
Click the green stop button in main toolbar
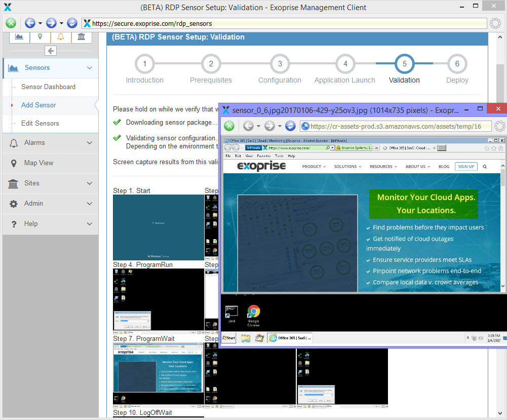pos(11,23)
